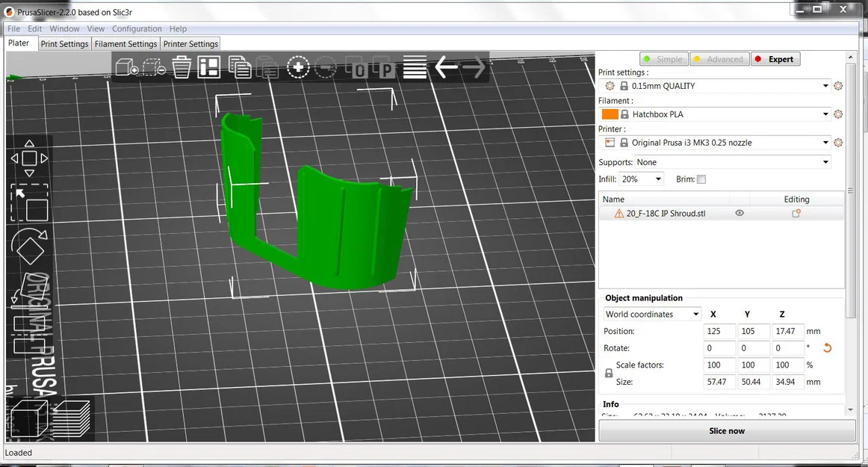Open the Infill 20% dropdown
868x467 pixels.
[x=641, y=179]
